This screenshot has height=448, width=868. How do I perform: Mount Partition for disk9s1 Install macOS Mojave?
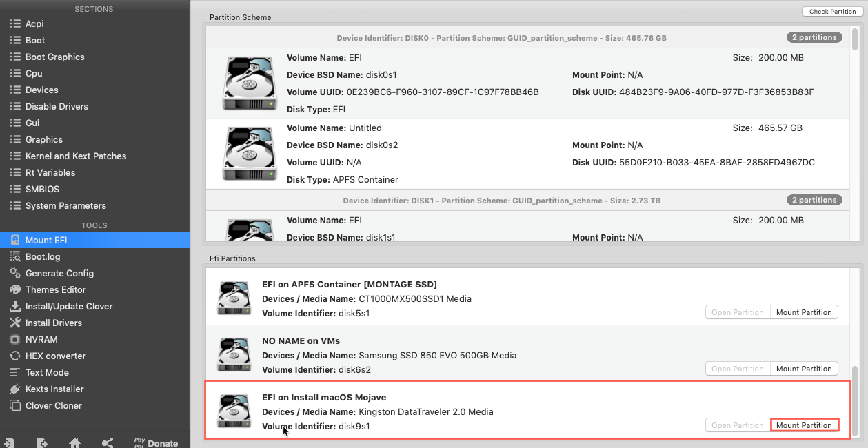pyautogui.click(x=804, y=425)
